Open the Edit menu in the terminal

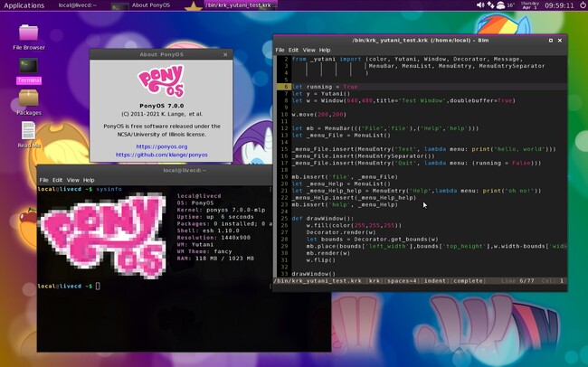coord(58,180)
